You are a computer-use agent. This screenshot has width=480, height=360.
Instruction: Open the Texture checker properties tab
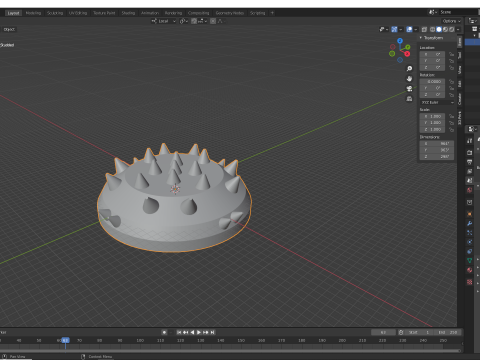coord(470,282)
